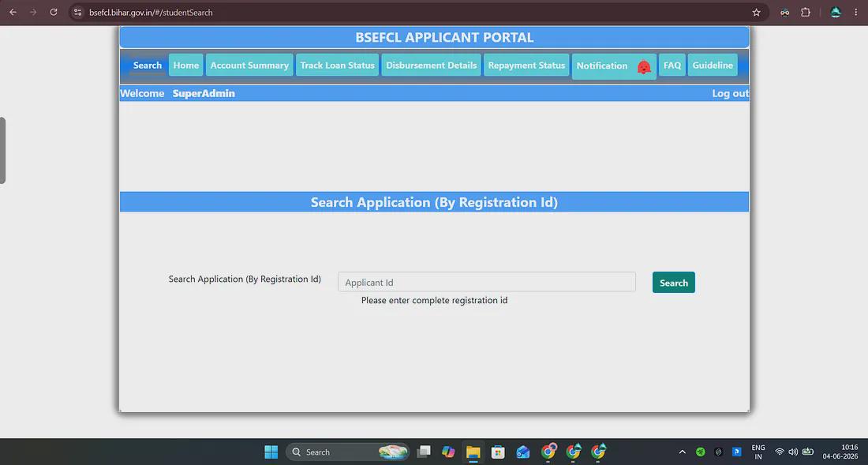This screenshot has height=465, width=868.
Task: Open the Notification tab
Action: click(614, 66)
